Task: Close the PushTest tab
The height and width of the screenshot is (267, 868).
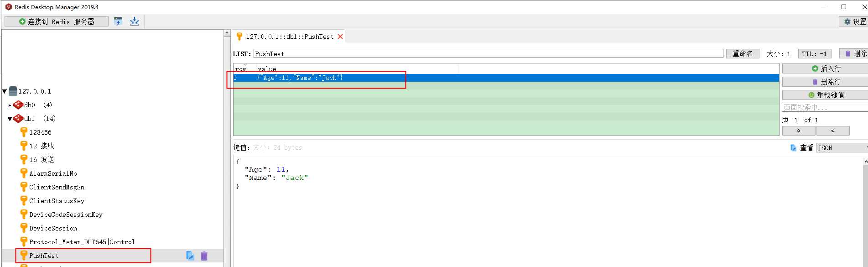Action: pyautogui.click(x=340, y=37)
